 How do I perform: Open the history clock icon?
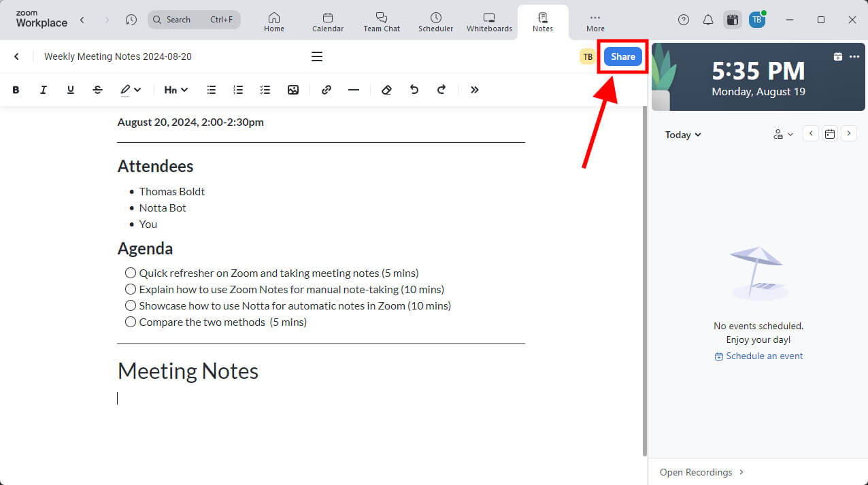click(131, 20)
